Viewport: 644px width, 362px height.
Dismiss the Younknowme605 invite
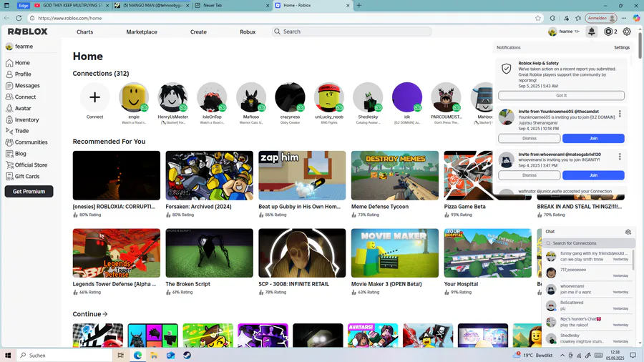pos(530,138)
